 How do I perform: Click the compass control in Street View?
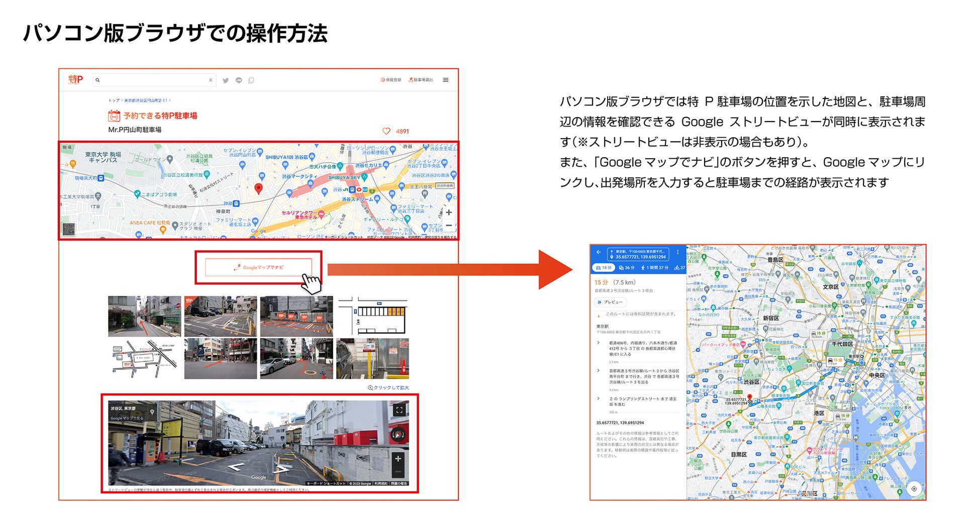coord(398,435)
